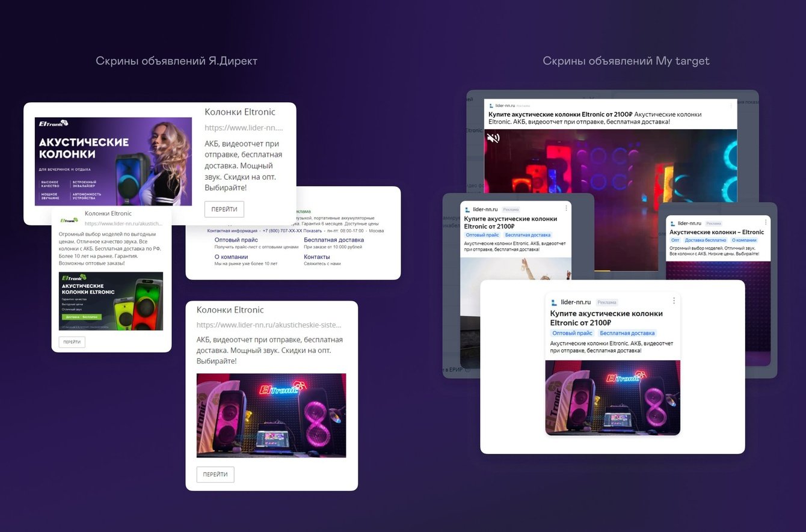Click the 'Доставка бесплатно' tag

[x=706, y=240]
